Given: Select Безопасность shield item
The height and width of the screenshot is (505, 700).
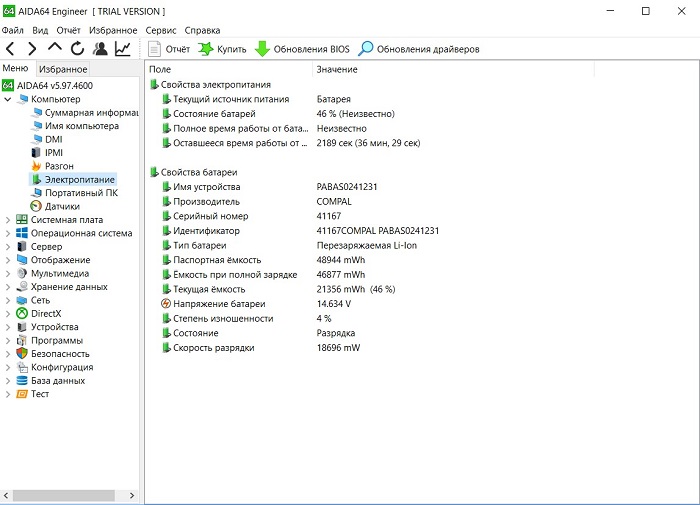Looking at the screenshot, I should click(53, 354).
